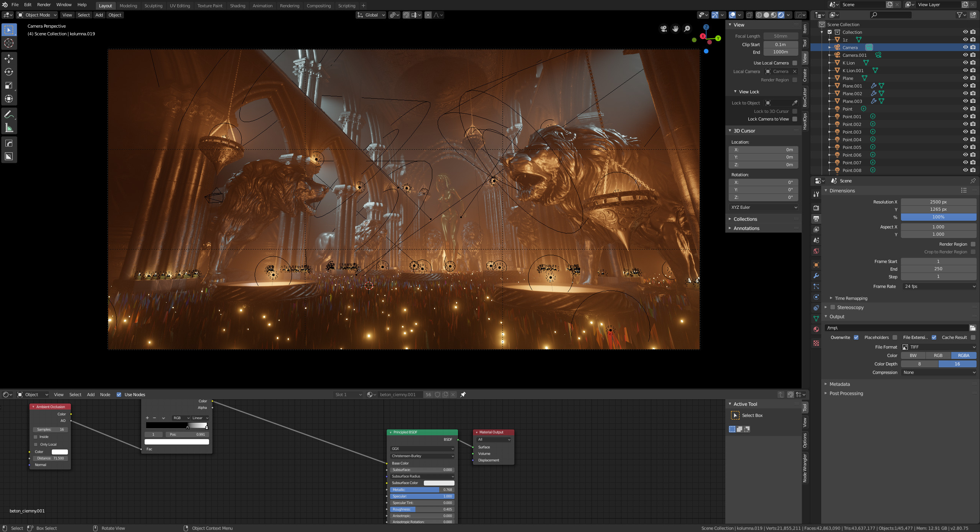Screen dimensions: 980x532
Task: Enable Use Local Camera checkbox
Action: point(795,63)
